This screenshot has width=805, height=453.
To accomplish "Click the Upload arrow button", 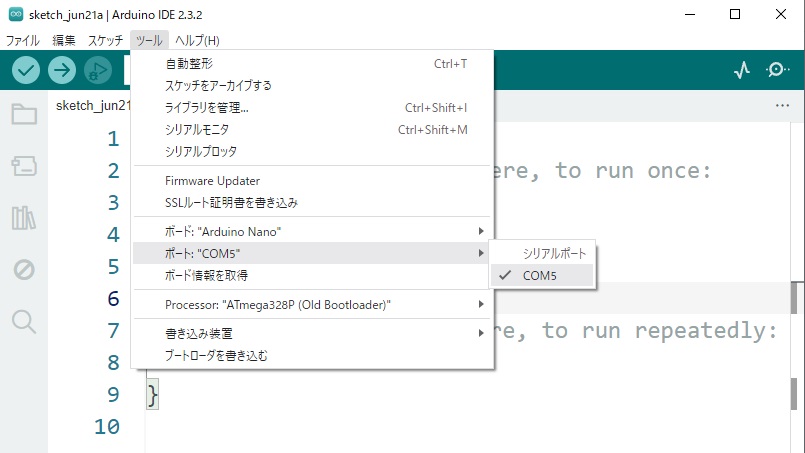I will (x=62, y=70).
